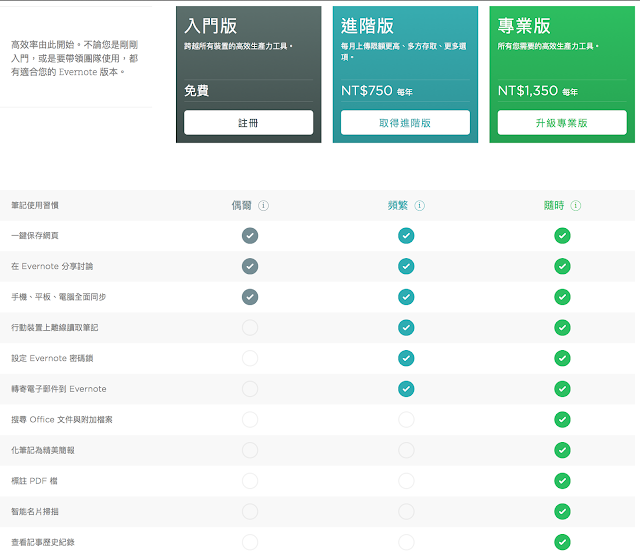640x552 pixels.
Task: Click the NT$750 price text
Action: coord(367,90)
